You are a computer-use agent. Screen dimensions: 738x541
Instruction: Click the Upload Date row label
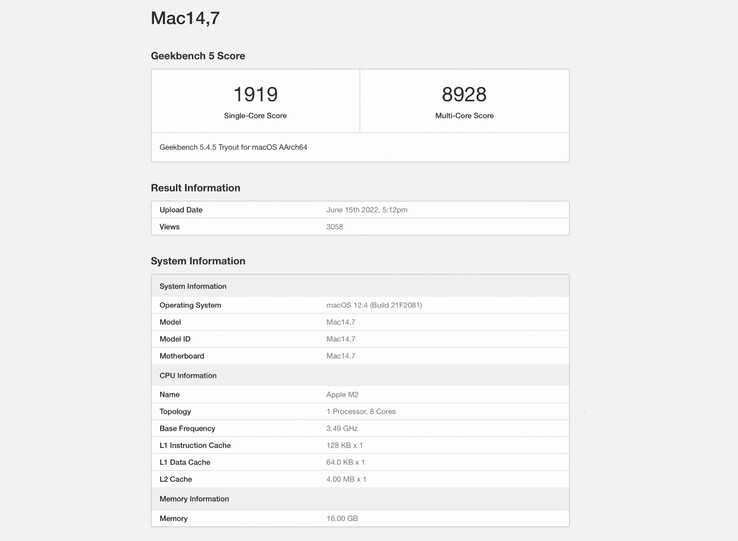point(181,210)
